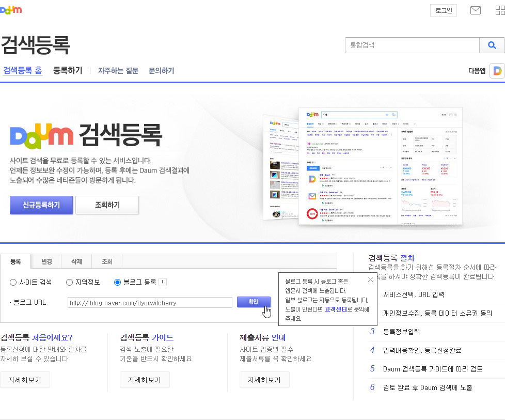Viewport: 505px width, 420px height.
Task: Click the 제출서류 안내 heading
Action: [x=262, y=337]
